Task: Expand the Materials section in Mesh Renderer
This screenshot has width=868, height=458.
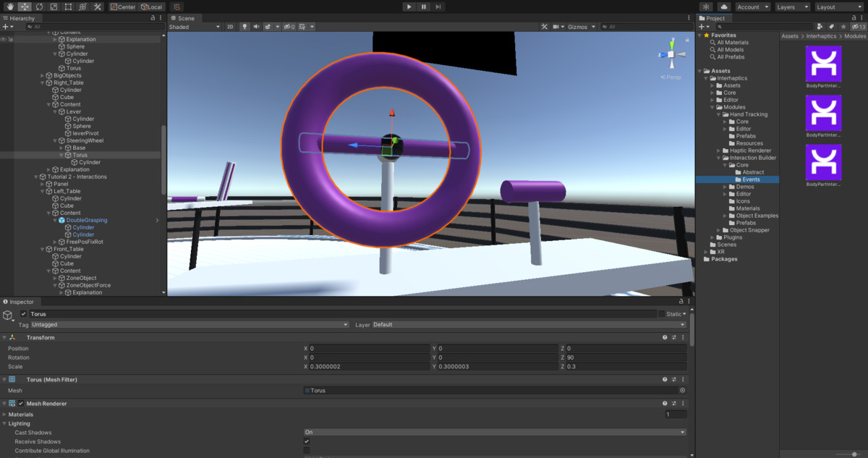Action: 4,415
